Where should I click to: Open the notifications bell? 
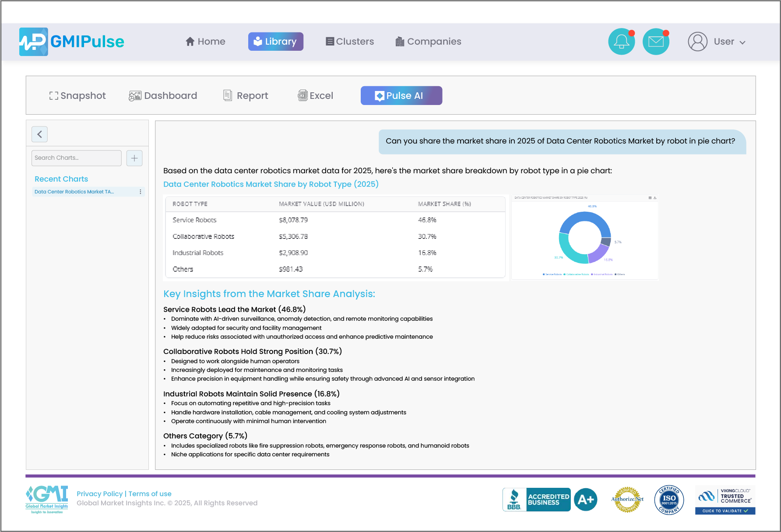coord(621,42)
